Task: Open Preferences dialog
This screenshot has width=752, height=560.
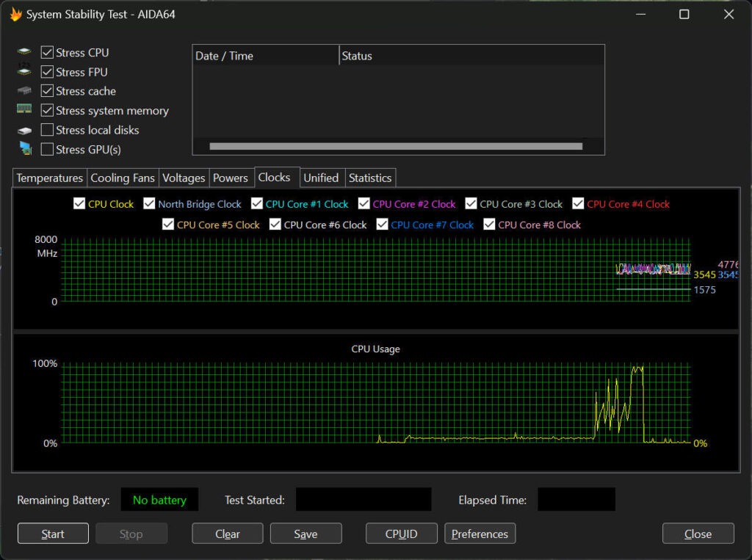Action: click(x=480, y=534)
